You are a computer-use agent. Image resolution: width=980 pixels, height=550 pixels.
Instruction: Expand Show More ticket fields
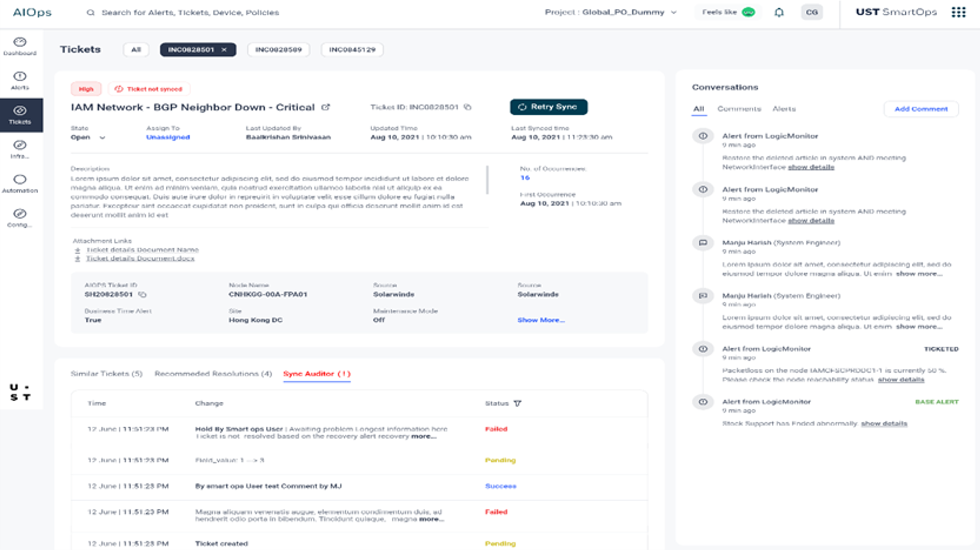(541, 320)
